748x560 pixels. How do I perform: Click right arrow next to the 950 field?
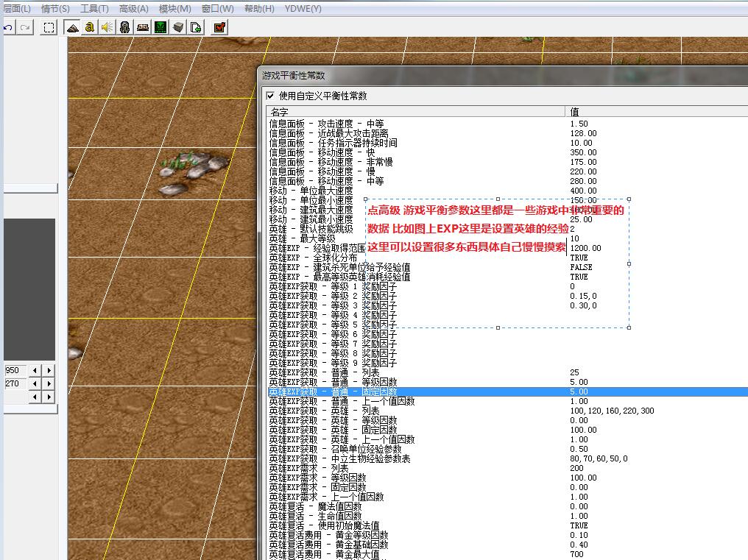click(49, 370)
